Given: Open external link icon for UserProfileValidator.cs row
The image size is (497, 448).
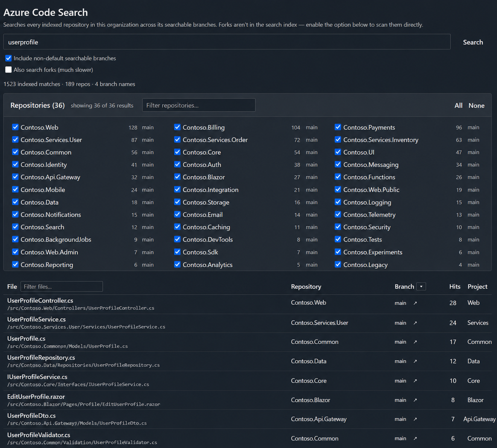Looking at the screenshot, I should [415, 439].
